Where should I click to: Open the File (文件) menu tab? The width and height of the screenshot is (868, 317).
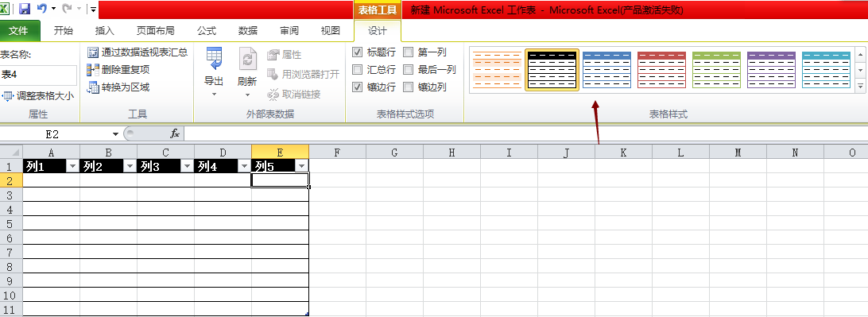point(20,31)
